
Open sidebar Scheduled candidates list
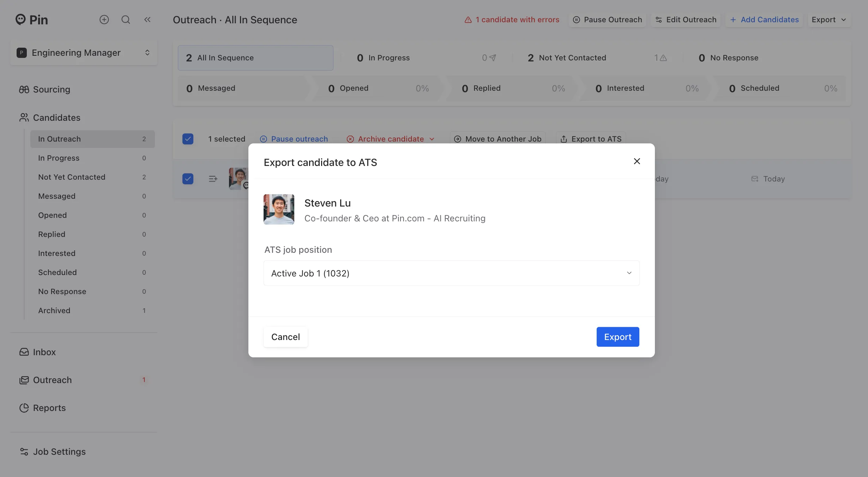point(92,273)
